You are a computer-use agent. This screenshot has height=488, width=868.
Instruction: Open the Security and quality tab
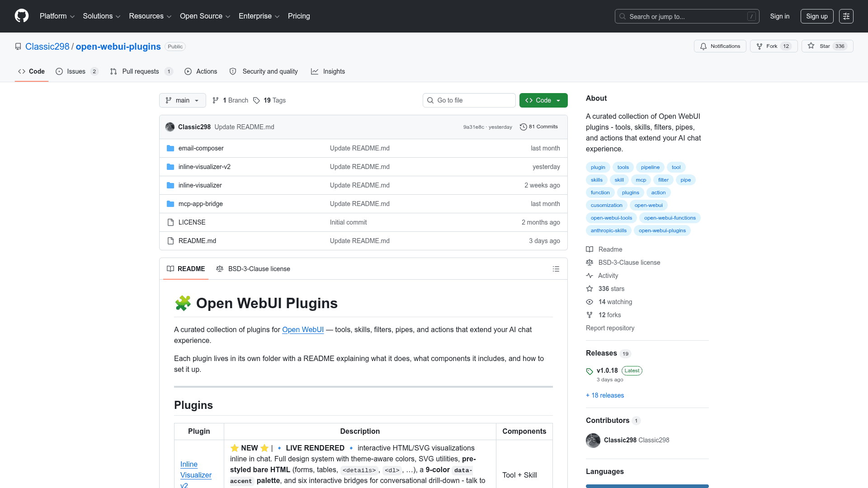[x=264, y=71]
